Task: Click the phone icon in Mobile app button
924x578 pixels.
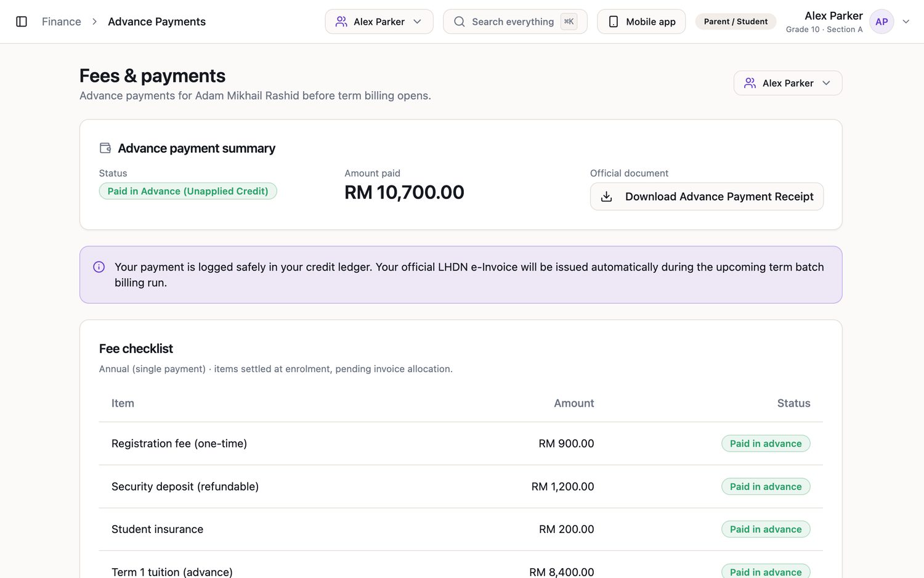Action: click(614, 22)
